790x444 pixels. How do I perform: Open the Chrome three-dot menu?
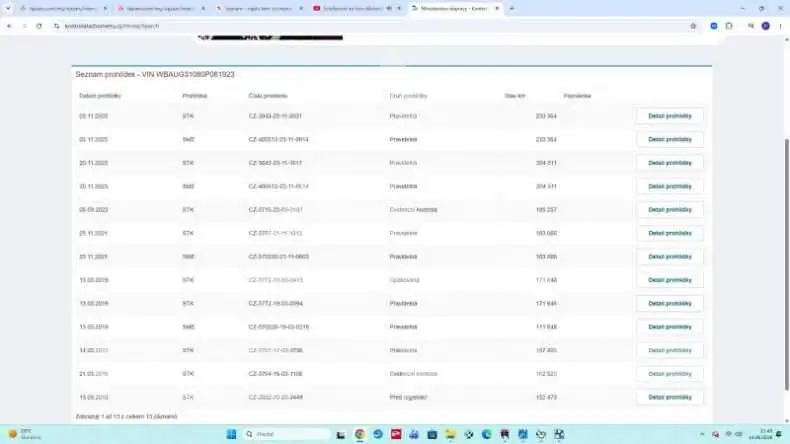(x=780, y=26)
